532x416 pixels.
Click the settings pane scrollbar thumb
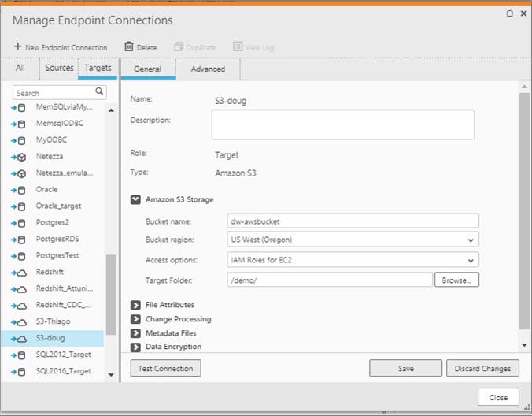(x=524, y=211)
